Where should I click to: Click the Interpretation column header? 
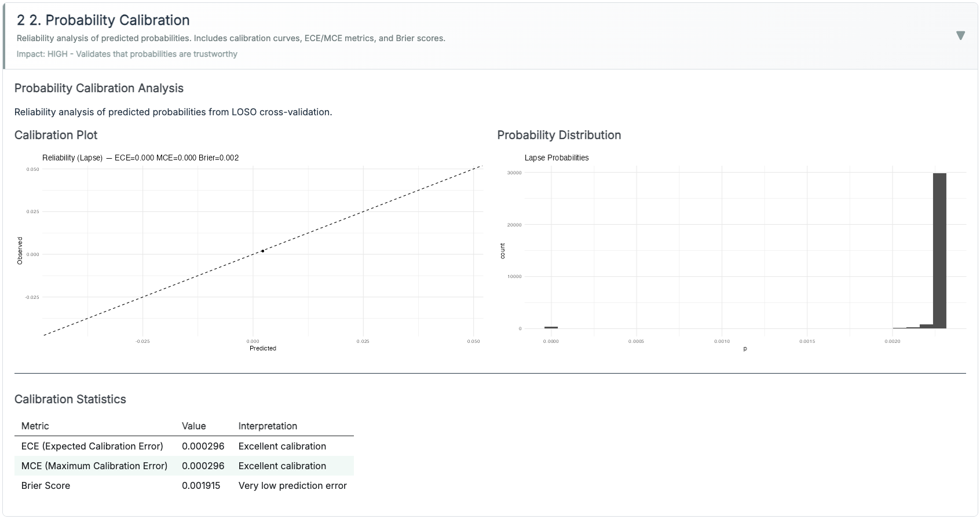(x=268, y=426)
